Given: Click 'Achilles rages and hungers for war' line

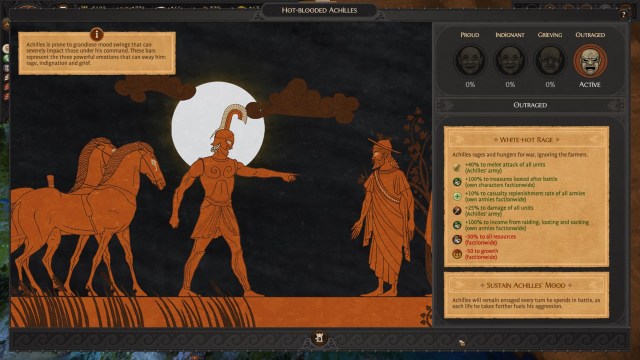Looking at the screenshot, I should (520, 155).
